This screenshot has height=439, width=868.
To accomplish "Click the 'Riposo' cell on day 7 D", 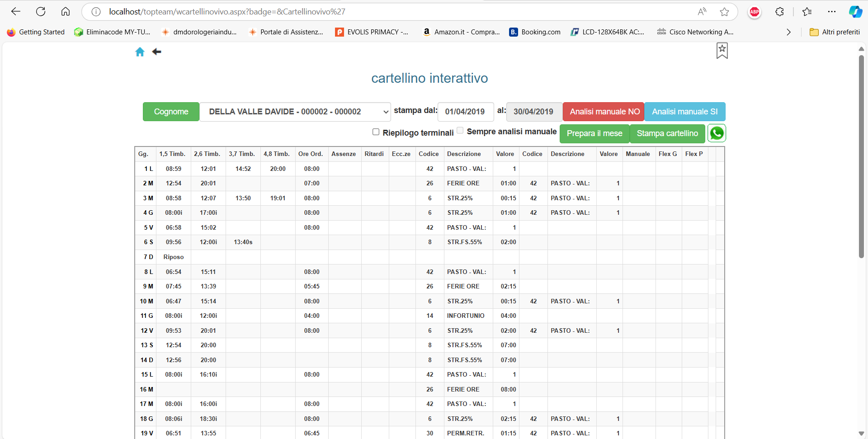I will (174, 257).
